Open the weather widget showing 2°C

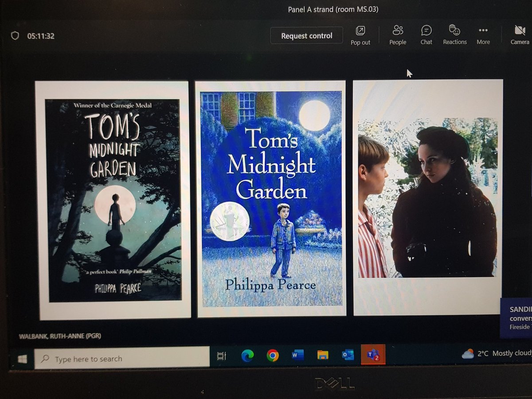497,353
